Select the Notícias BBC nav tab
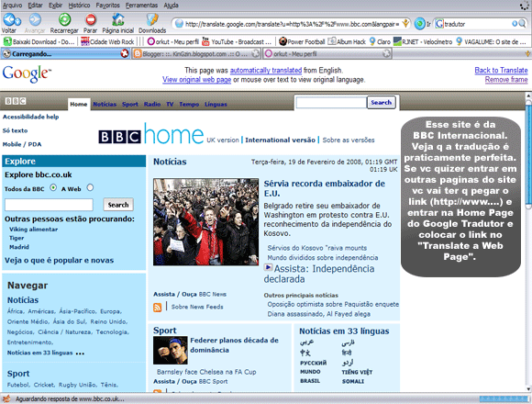Viewport: 532px width, 404px height. (x=105, y=105)
